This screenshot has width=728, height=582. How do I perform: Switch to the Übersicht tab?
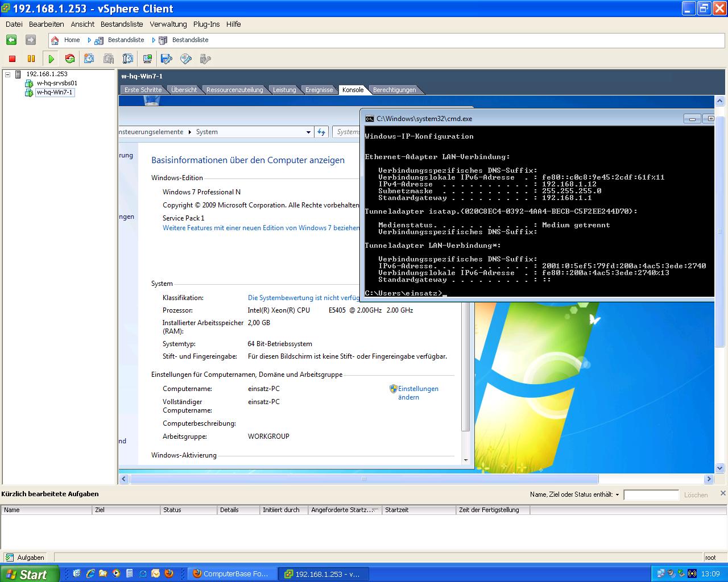(184, 90)
